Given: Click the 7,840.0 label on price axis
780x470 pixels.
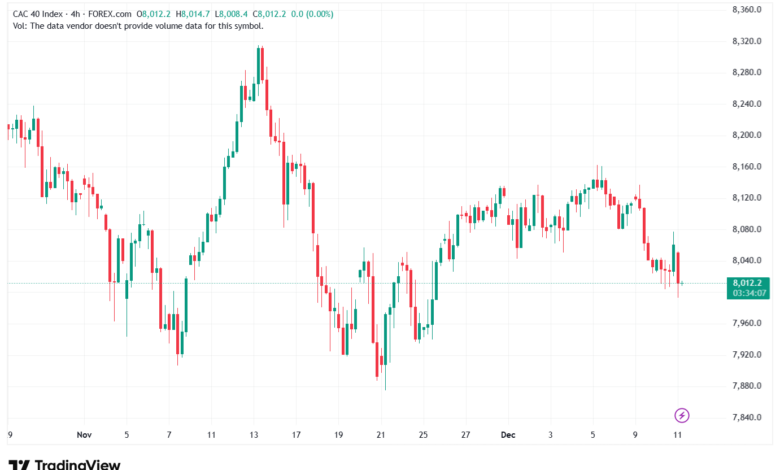Looking at the screenshot, I should 747,417.
